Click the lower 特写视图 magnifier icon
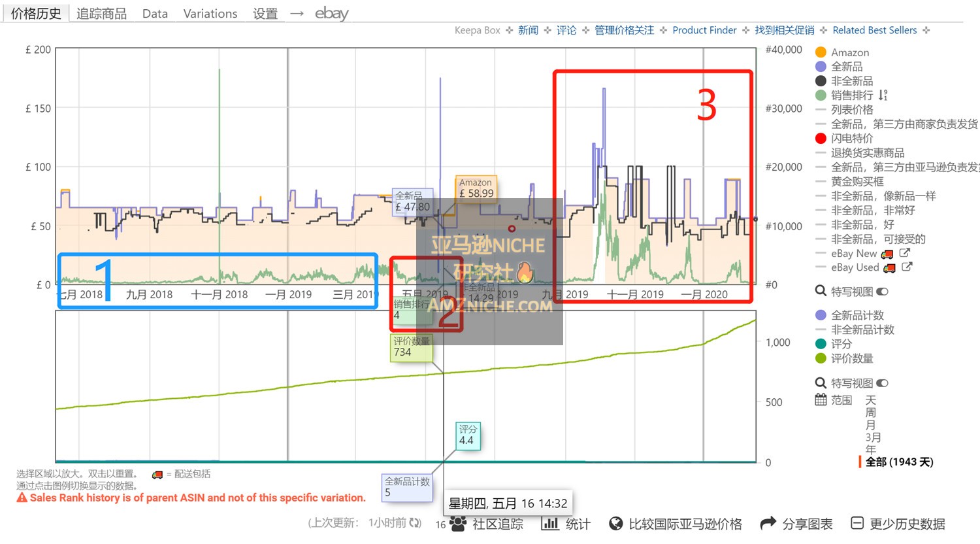The image size is (980, 544). pos(821,382)
